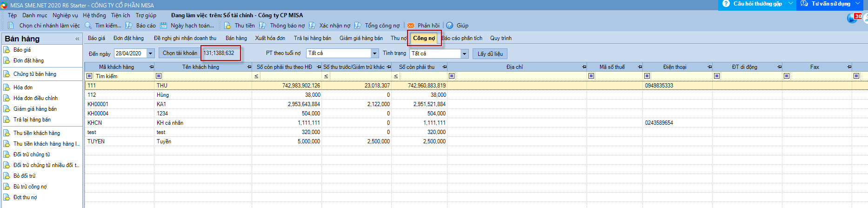Click the Xác nhận nợ icon
The height and width of the screenshot is (208, 868).
click(312, 26)
